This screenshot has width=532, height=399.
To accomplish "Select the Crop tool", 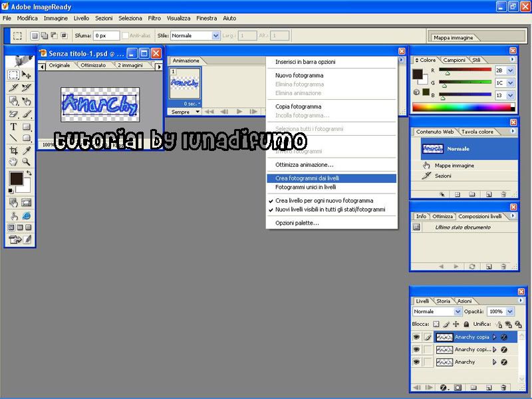I will pos(13,150).
